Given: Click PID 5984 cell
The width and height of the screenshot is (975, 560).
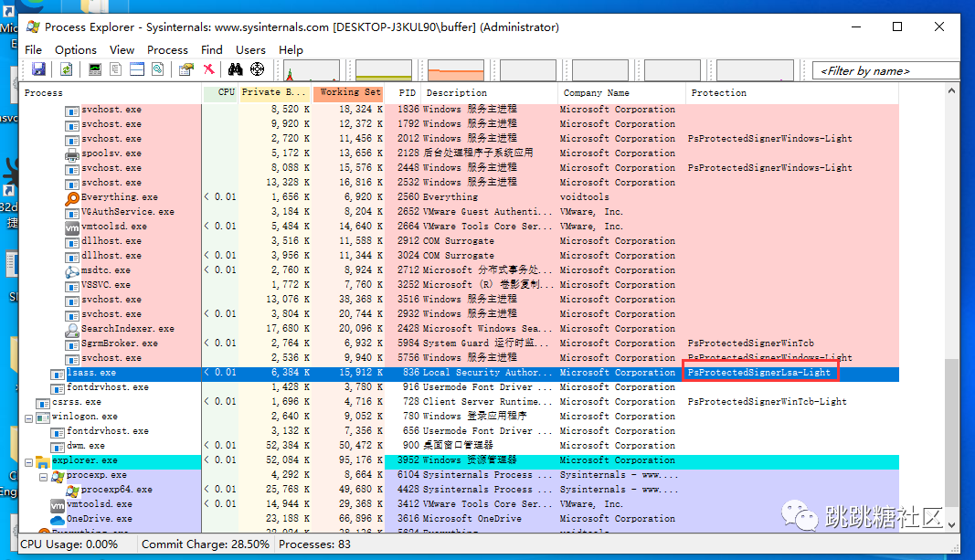Looking at the screenshot, I should pos(408,343).
